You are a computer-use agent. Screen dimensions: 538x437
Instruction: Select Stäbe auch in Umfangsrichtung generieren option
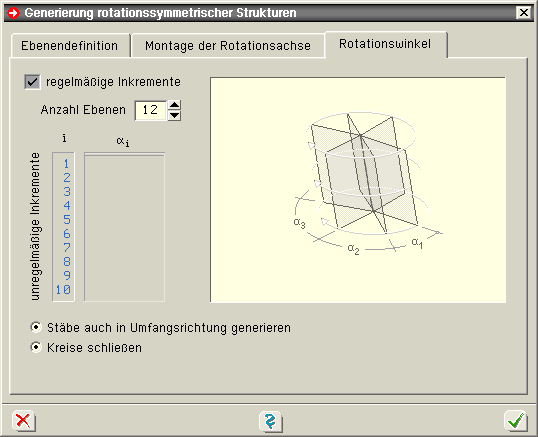tap(36, 327)
